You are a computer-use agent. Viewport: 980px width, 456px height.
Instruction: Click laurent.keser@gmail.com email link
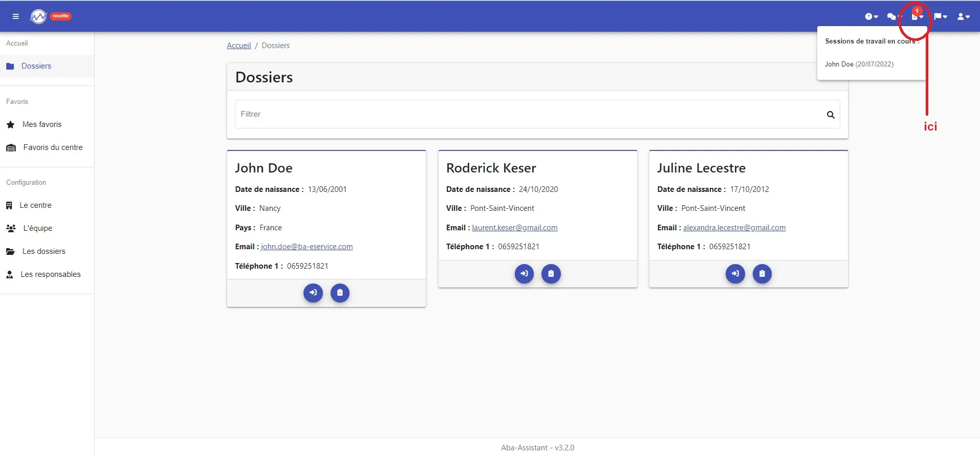click(x=515, y=228)
